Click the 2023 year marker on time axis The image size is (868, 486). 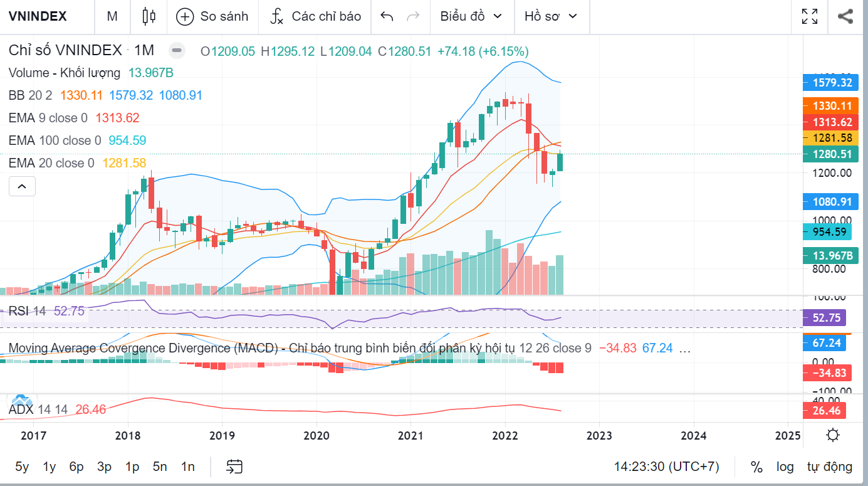click(599, 435)
